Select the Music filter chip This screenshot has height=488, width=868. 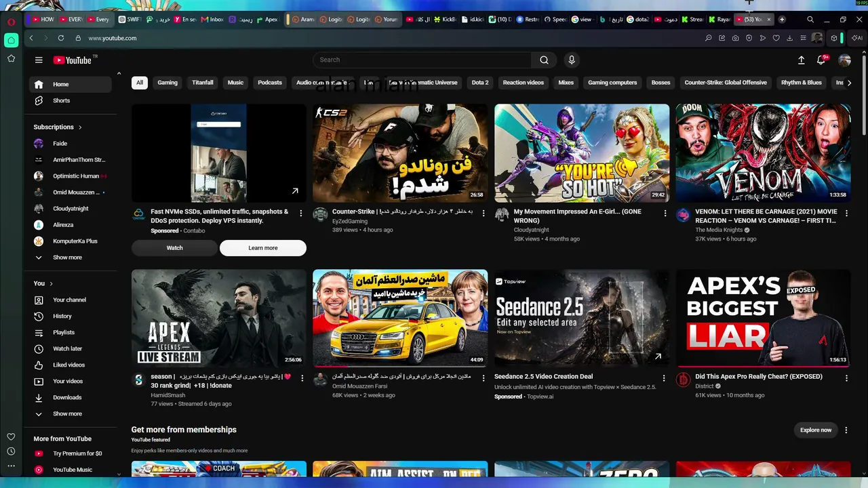tap(235, 83)
